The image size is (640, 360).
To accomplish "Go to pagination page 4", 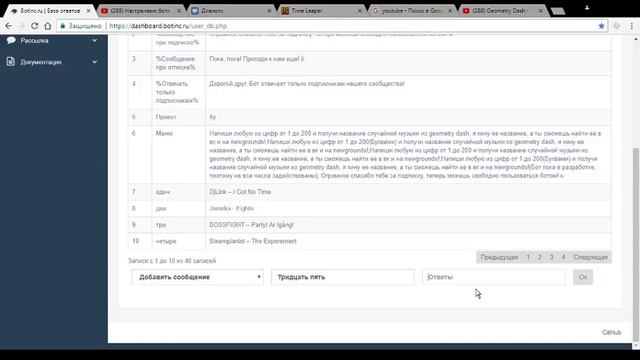I will 563,257.
